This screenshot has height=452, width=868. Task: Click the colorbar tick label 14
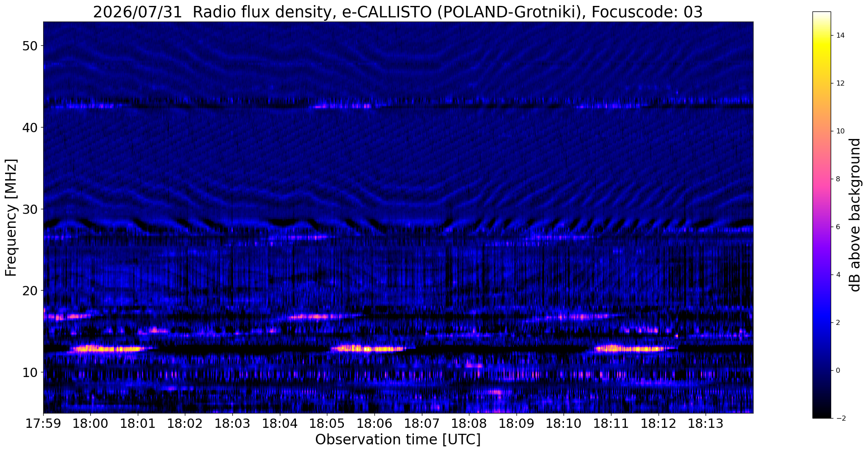click(x=840, y=36)
